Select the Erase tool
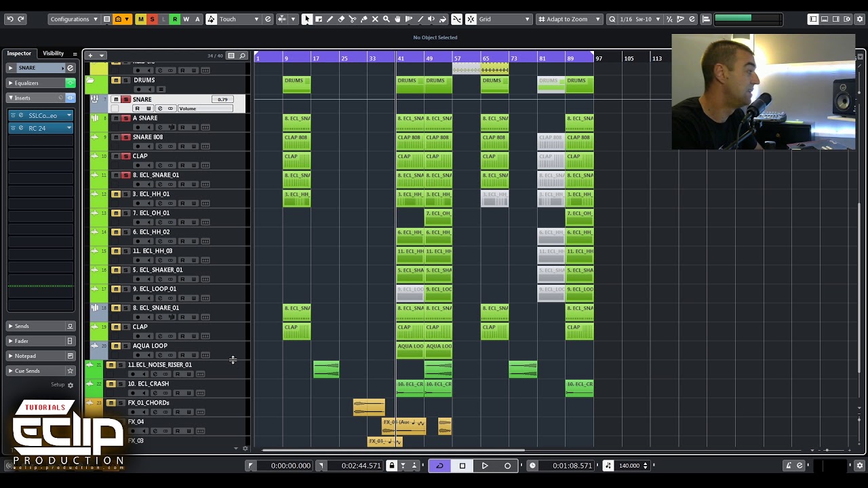The image size is (868, 488). click(341, 19)
